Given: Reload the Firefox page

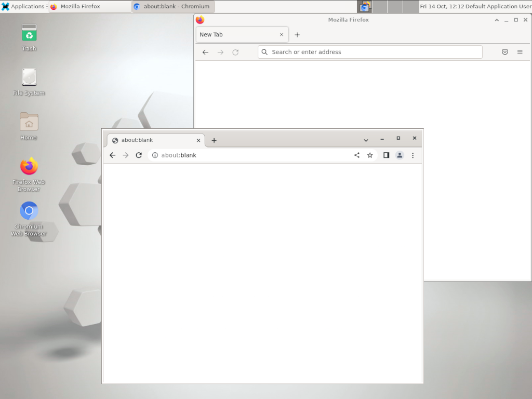Looking at the screenshot, I should (235, 52).
